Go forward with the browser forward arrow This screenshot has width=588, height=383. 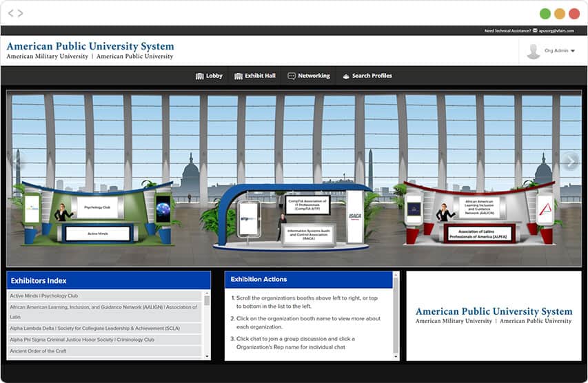[21, 14]
